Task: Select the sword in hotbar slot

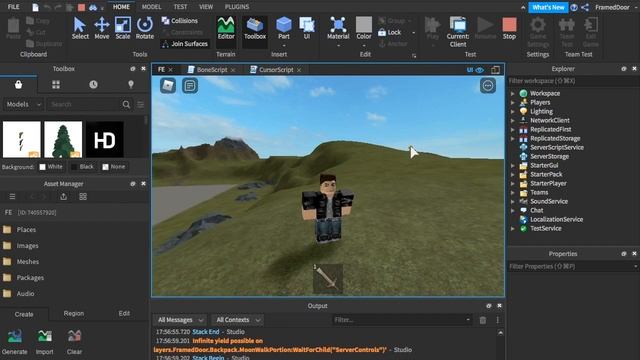Action: (328, 278)
